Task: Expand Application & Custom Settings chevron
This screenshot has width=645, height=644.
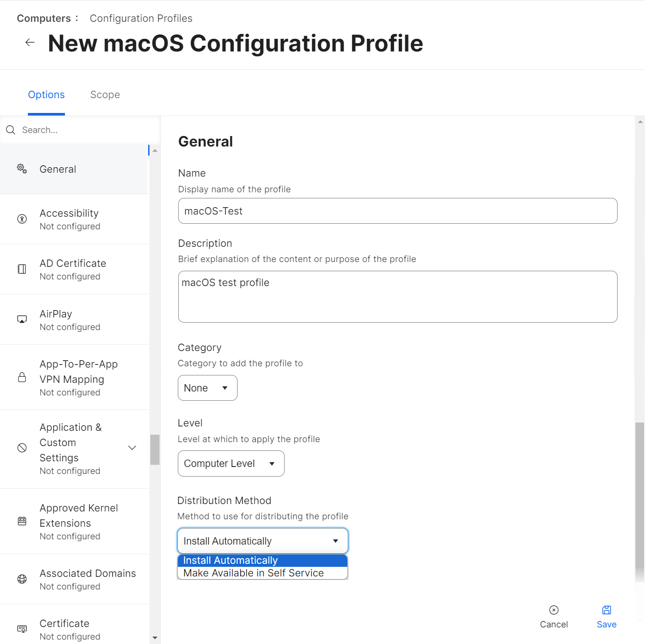Action: (x=132, y=448)
